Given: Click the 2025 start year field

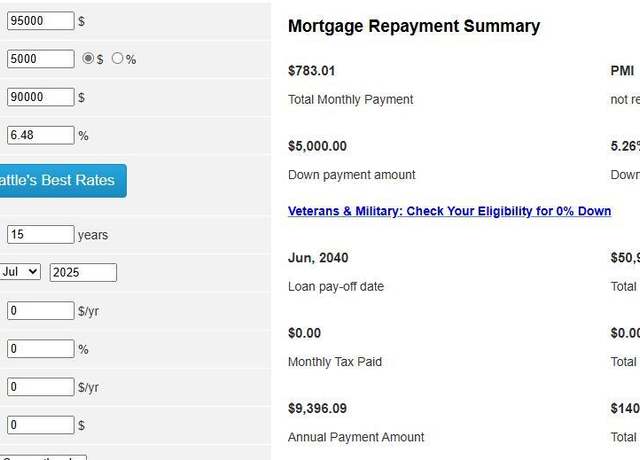Looking at the screenshot, I should [x=83, y=272].
